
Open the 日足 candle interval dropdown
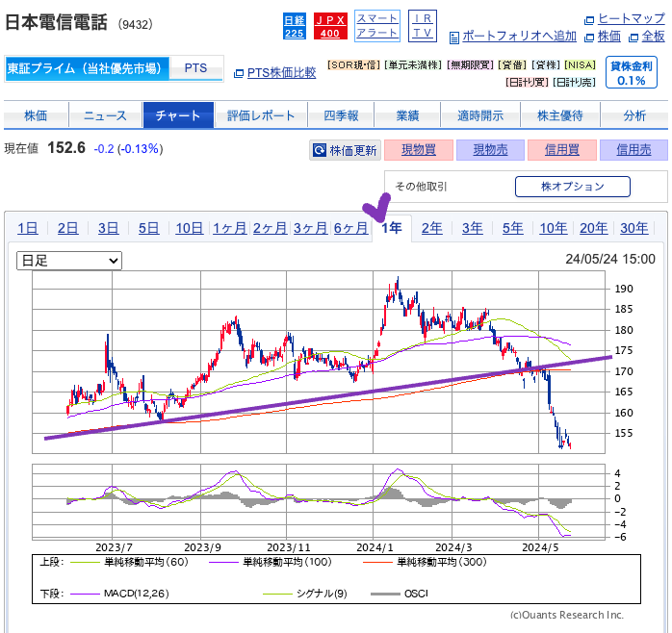[69, 261]
